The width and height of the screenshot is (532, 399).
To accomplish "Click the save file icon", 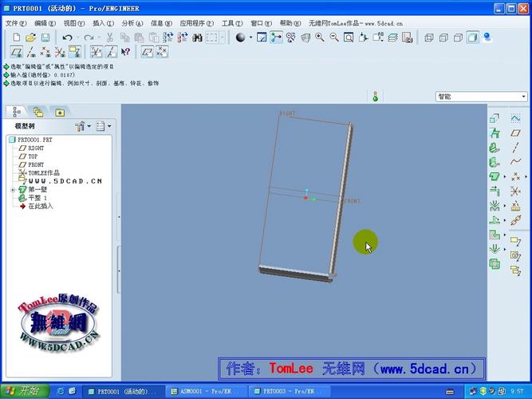I will 45,38.
